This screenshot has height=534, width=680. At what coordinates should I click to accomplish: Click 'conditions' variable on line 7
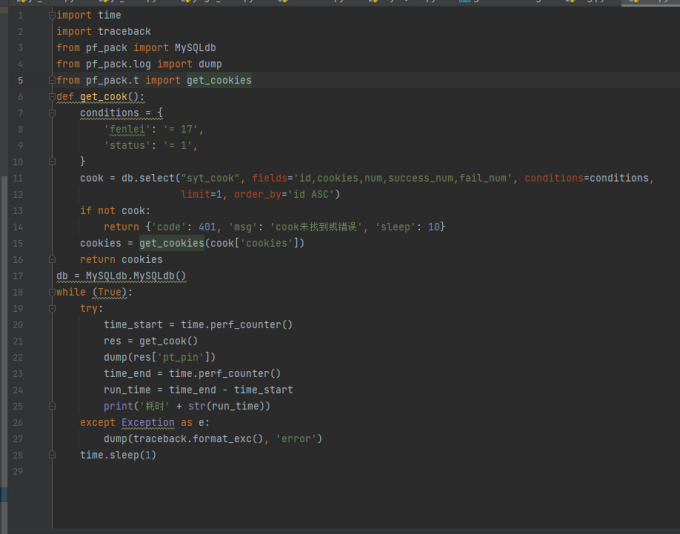[109, 113]
